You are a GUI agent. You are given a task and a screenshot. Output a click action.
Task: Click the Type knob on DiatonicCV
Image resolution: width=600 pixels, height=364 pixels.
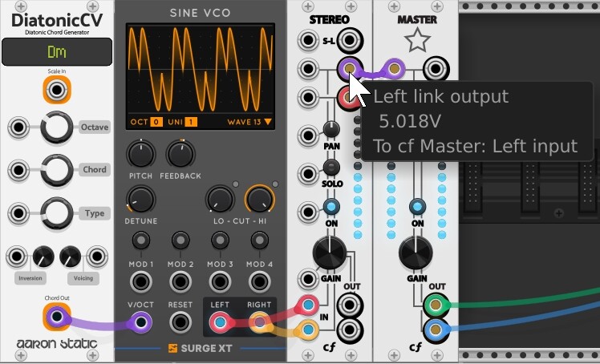point(57,213)
